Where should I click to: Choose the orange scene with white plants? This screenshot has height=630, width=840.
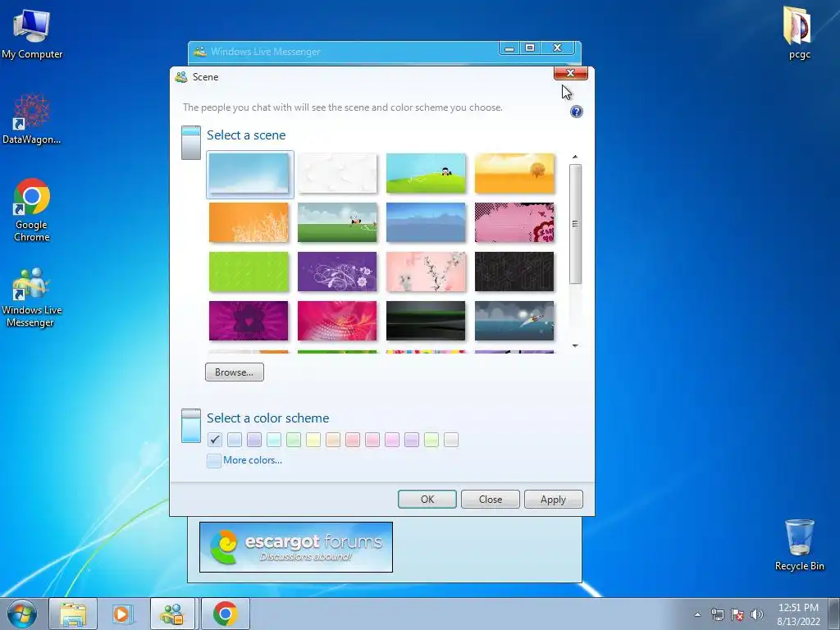[x=249, y=222]
